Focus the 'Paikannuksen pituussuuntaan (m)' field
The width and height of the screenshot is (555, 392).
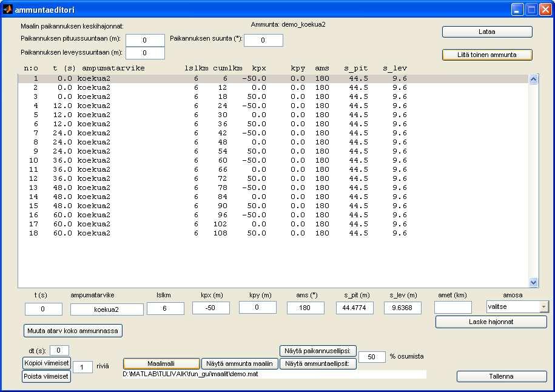(x=145, y=40)
